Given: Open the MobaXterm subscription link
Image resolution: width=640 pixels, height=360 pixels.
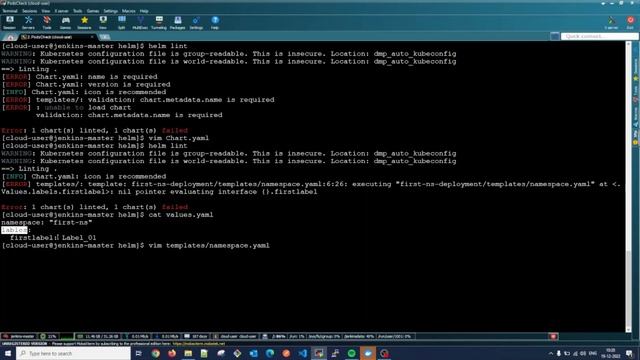Looking at the screenshot, I should tap(198, 344).
